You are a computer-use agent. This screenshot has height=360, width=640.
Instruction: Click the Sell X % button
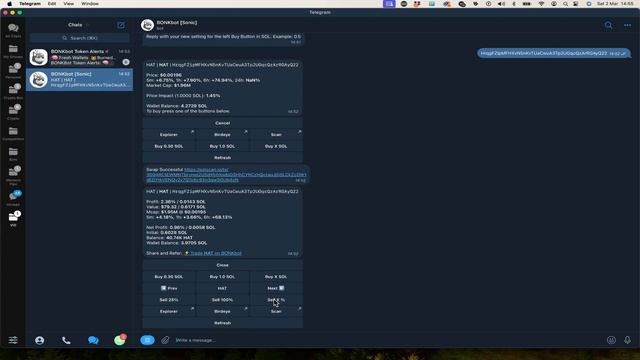276,300
